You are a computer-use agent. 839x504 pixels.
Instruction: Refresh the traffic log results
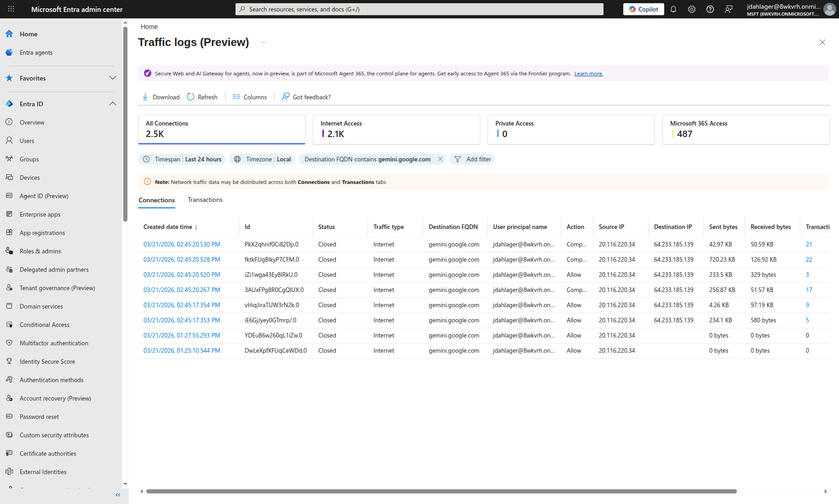[202, 97]
